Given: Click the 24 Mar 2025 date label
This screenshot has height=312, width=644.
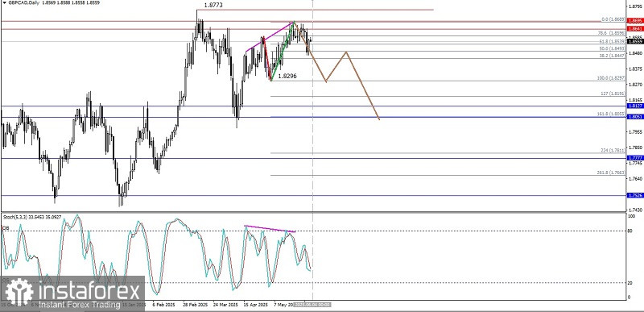Looking at the screenshot, I should [x=225, y=305].
